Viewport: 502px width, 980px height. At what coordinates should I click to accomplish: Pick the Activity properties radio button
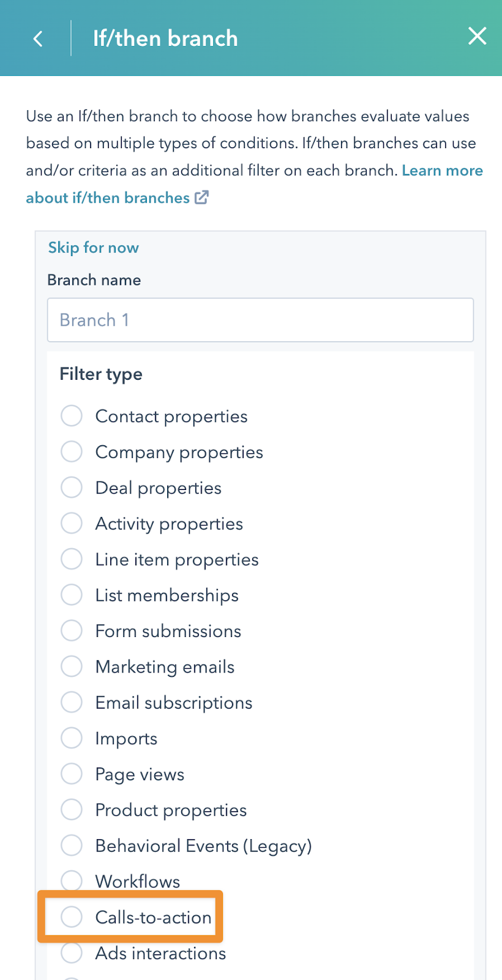pos(72,524)
